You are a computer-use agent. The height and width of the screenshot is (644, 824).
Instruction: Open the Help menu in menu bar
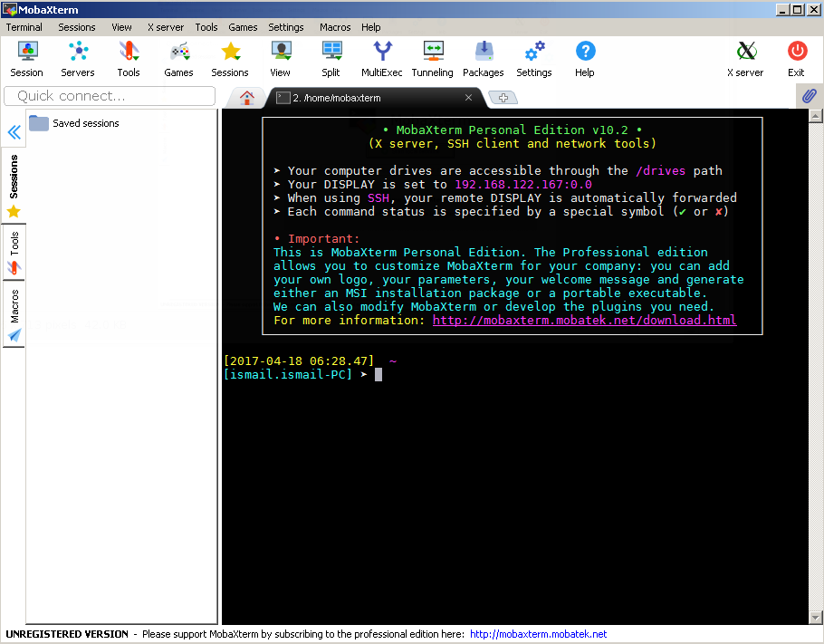(x=371, y=27)
